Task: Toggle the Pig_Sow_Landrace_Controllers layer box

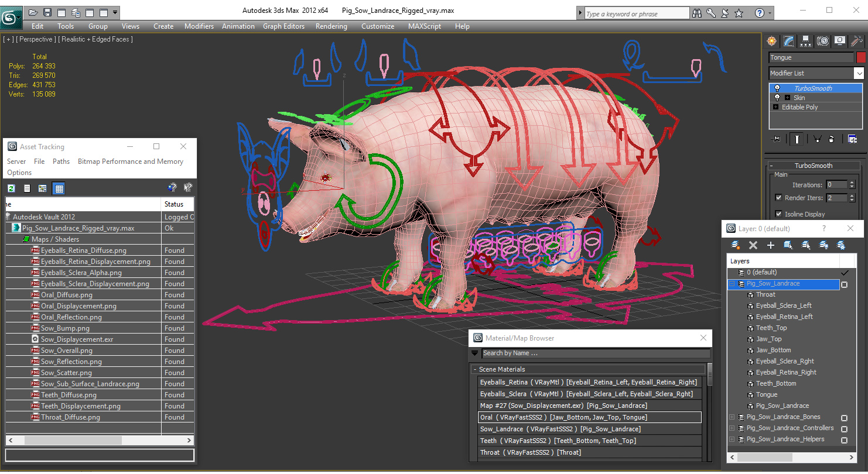Action: pos(844,429)
